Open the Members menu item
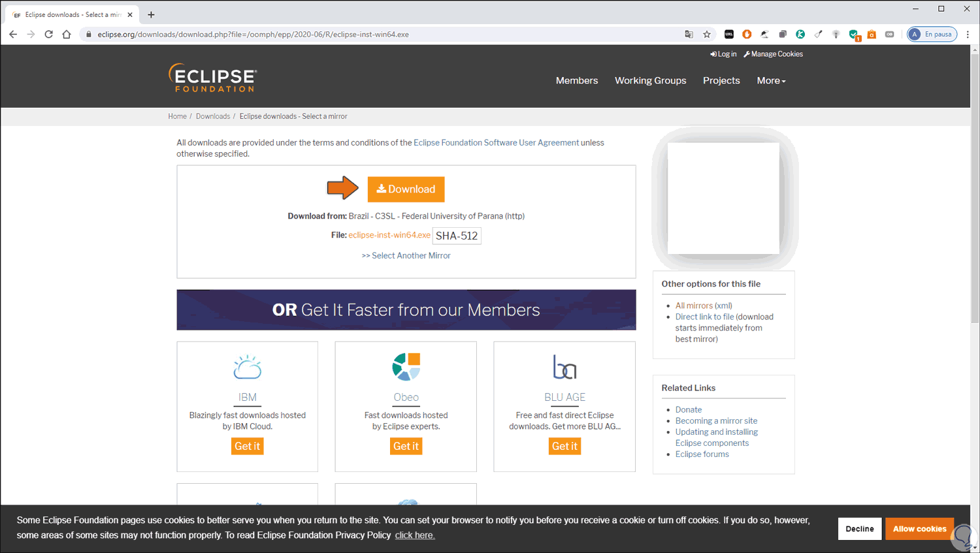The height and width of the screenshot is (553, 980). tap(577, 80)
